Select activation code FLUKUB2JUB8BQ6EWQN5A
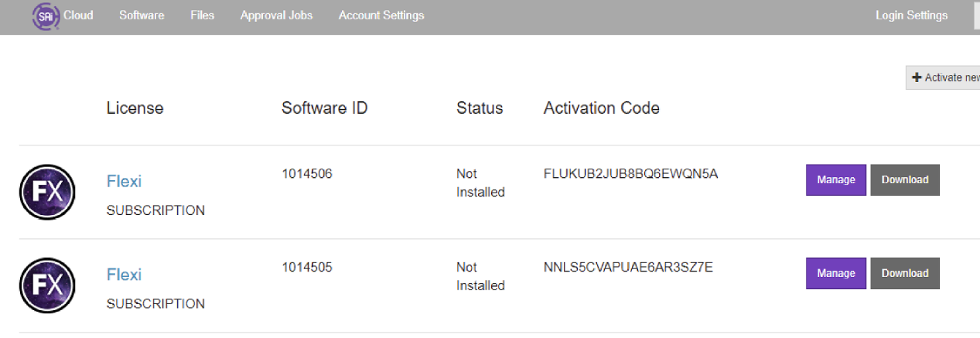The width and height of the screenshot is (980, 338). coord(631,174)
